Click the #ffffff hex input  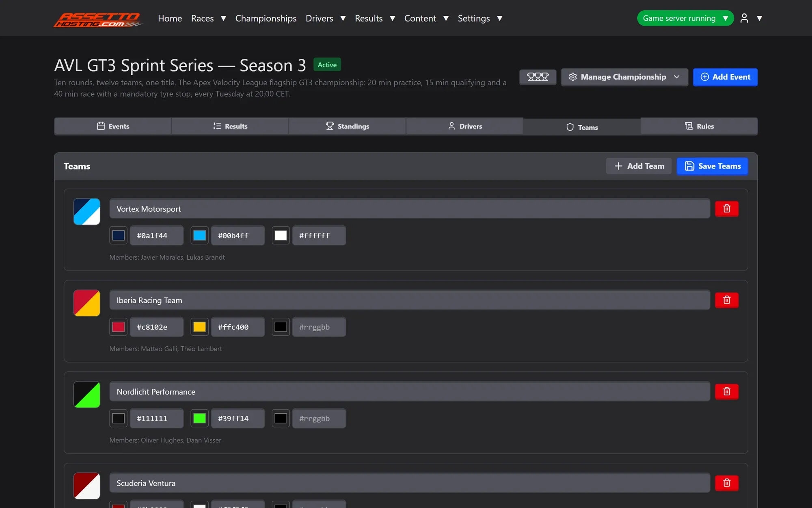coord(319,236)
